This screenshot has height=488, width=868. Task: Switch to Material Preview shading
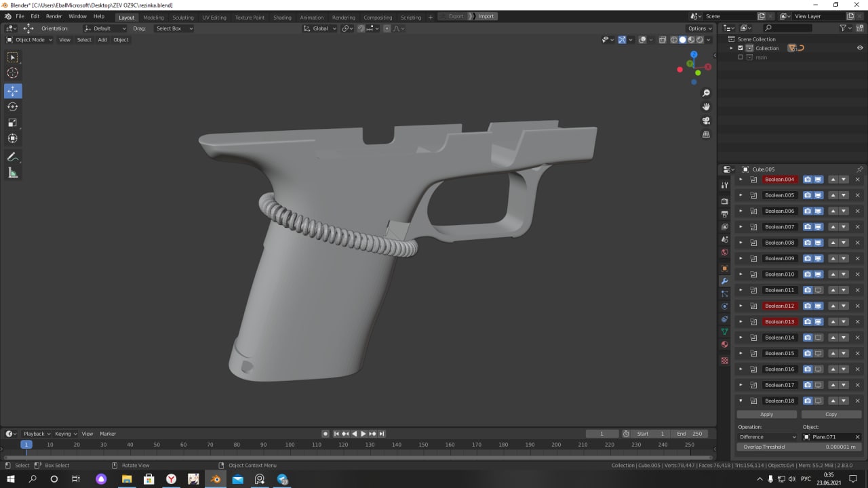[691, 40]
